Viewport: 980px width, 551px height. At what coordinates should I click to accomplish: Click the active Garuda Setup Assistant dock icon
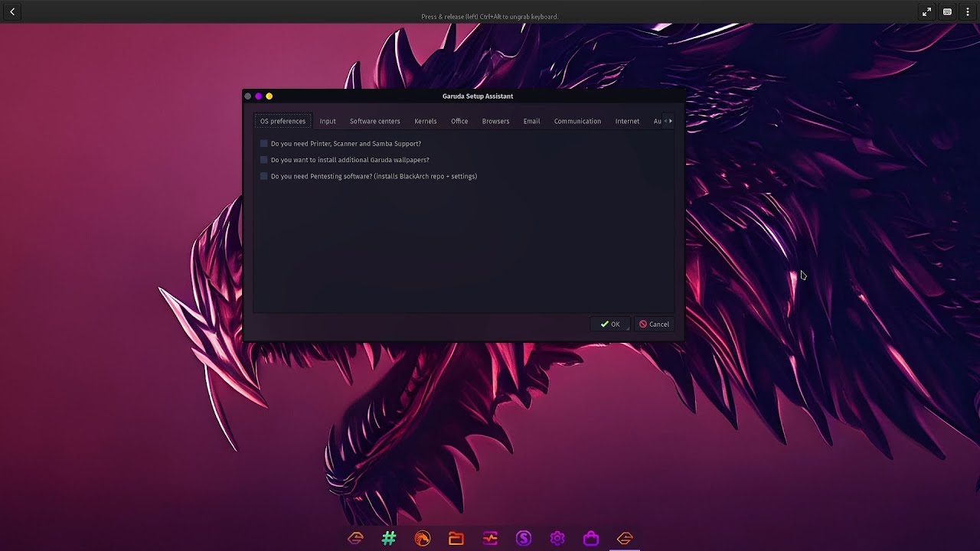[x=625, y=538]
